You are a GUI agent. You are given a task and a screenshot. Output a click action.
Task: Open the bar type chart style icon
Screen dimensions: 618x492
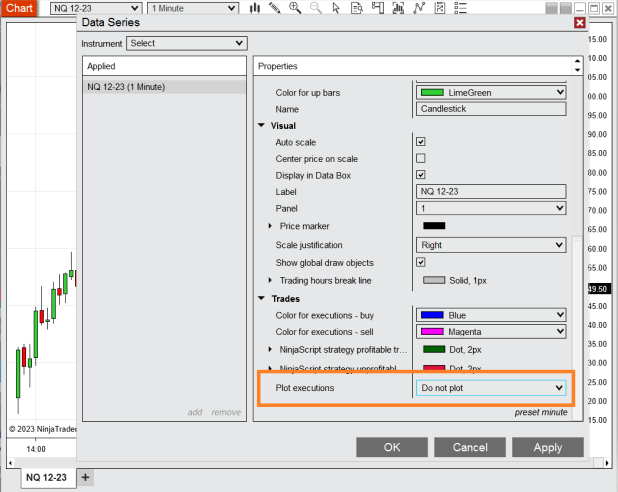pos(255,8)
